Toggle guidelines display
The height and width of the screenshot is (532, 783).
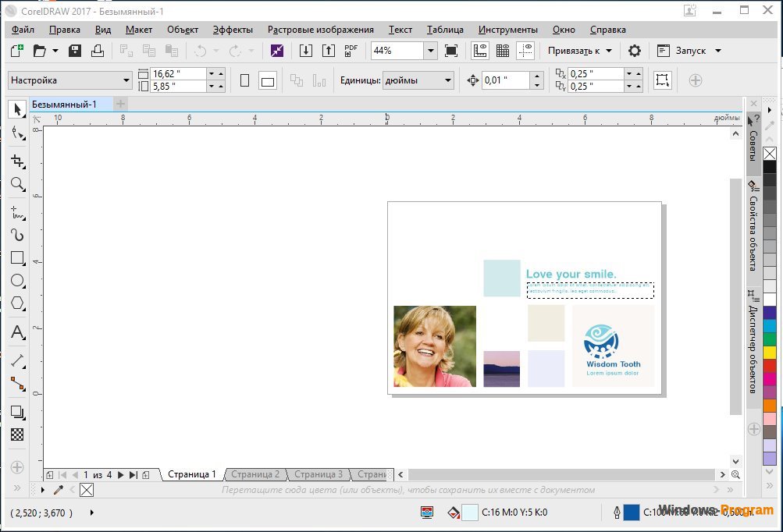525,51
